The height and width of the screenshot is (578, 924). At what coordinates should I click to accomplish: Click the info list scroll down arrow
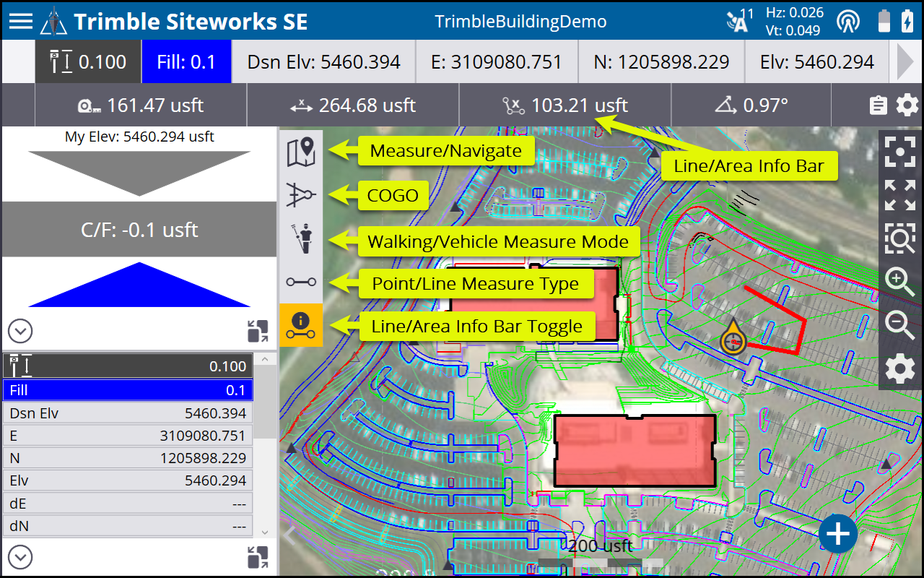point(264,532)
